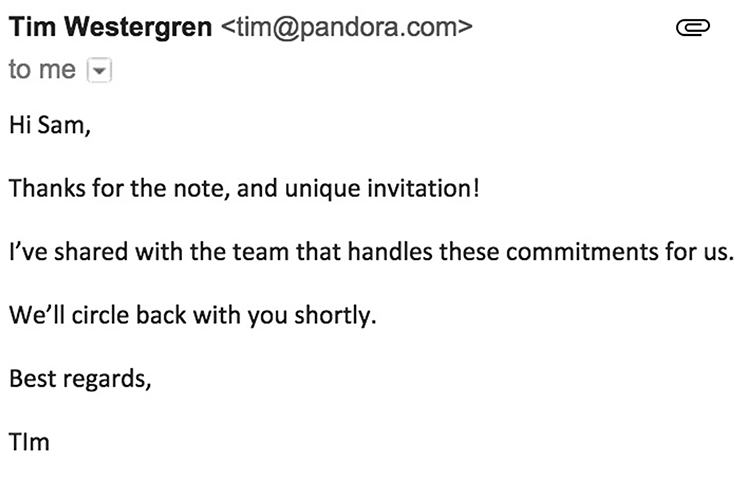Viewport: 750px width, 482px height.
Task: Click the words 'unique invitation!'
Action: tap(382, 188)
